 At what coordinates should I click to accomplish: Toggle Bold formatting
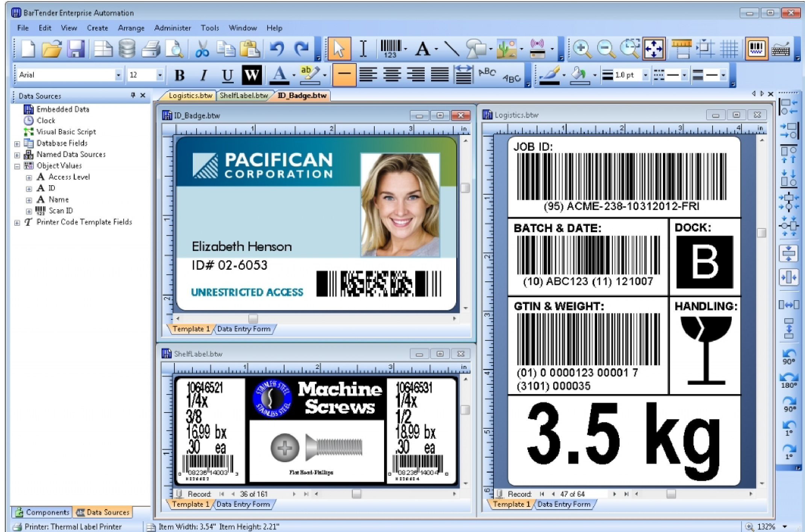pyautogui.click(x=180, y=75)
